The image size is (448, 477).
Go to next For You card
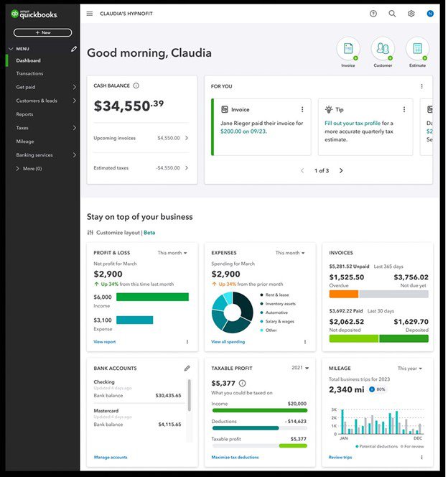pyautogui.click(x=341, y=171)
